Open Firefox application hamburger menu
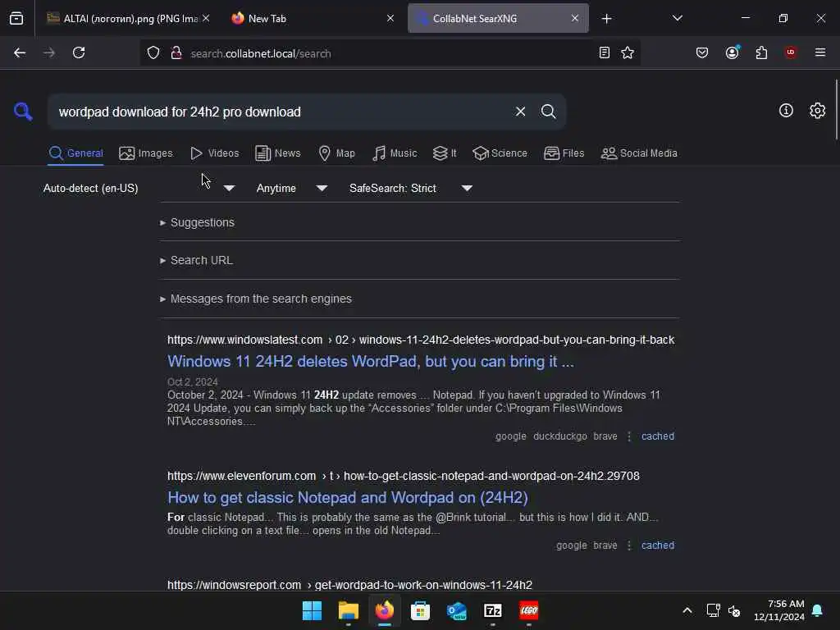The width and height of the screenshot is (840, 630). (819, 52)
